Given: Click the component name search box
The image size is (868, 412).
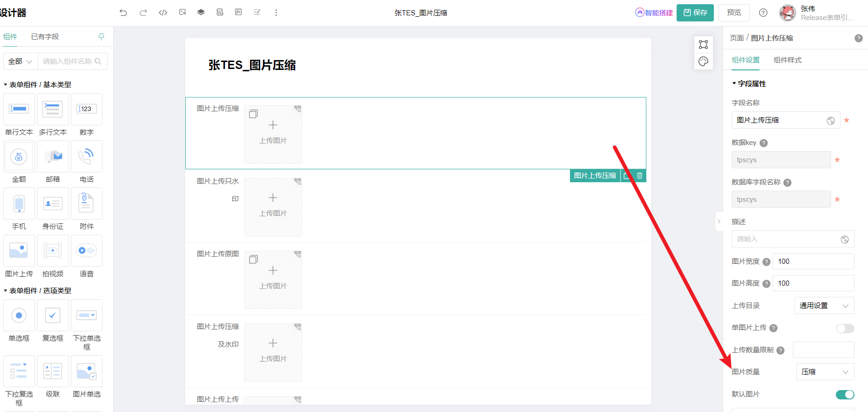Looking at the screenshot, I should point(72,61).
